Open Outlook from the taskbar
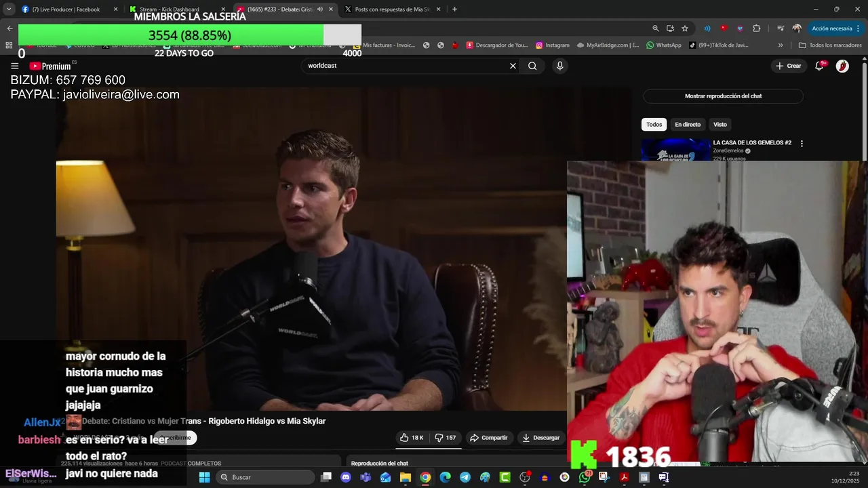The height and width of the screenshot is (488, 868). 385,477
